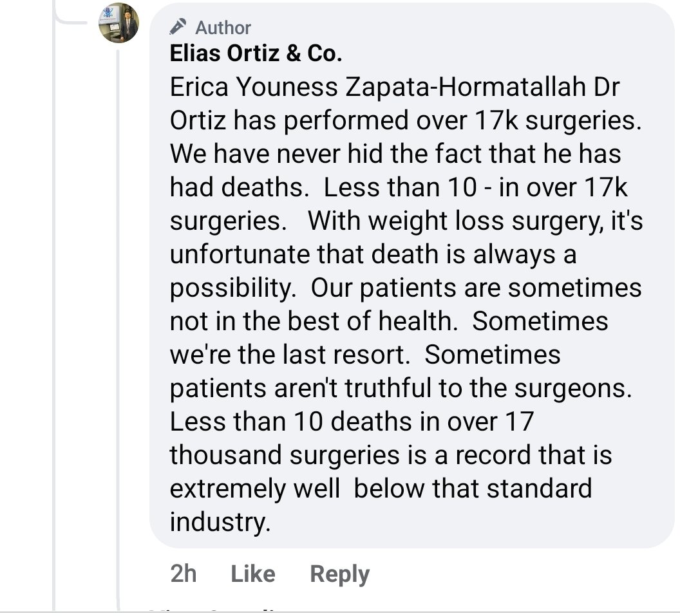Open the Elias Ortiz & Co. page name

(x=256, y=53)
